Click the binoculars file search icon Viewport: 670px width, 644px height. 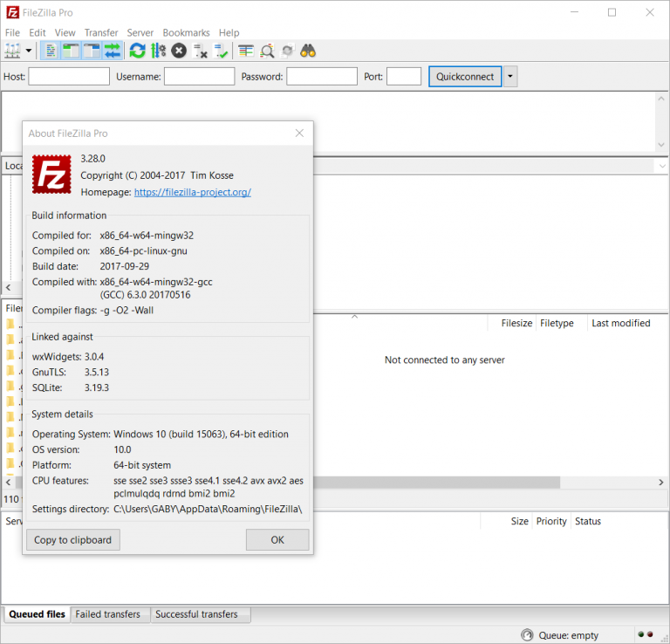[308, 51]
